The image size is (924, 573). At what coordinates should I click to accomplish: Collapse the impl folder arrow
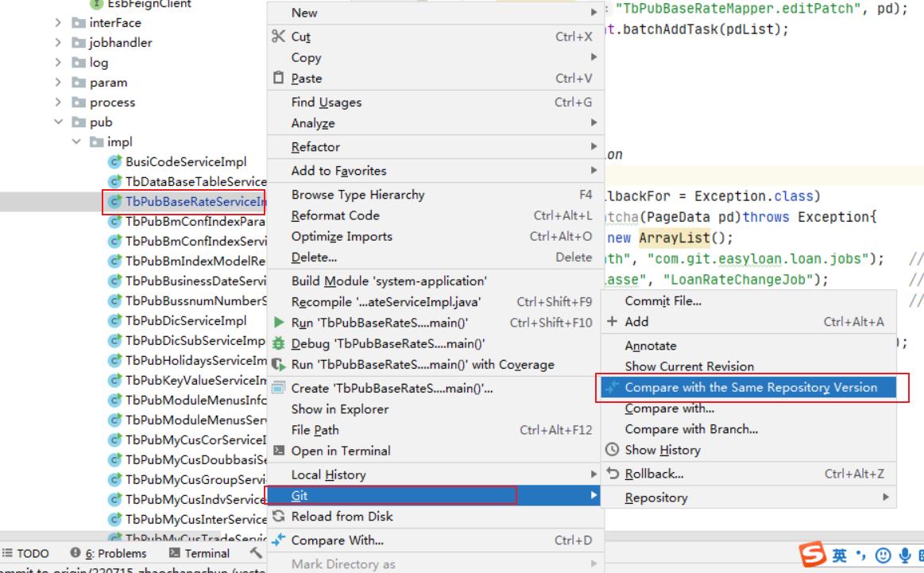[x=76, y=142]
